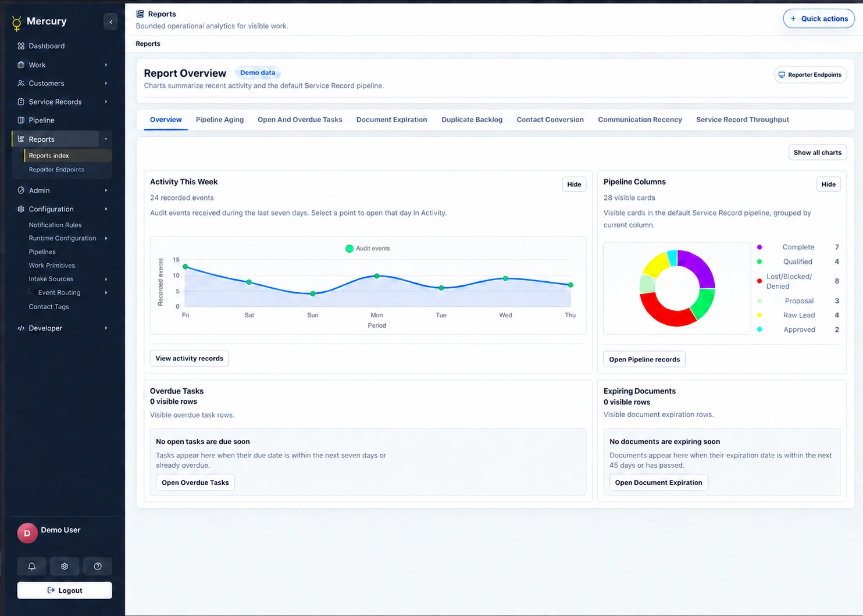Go to Service Record Throughput tab
This screenshot has width=863, height=616.
743,120
